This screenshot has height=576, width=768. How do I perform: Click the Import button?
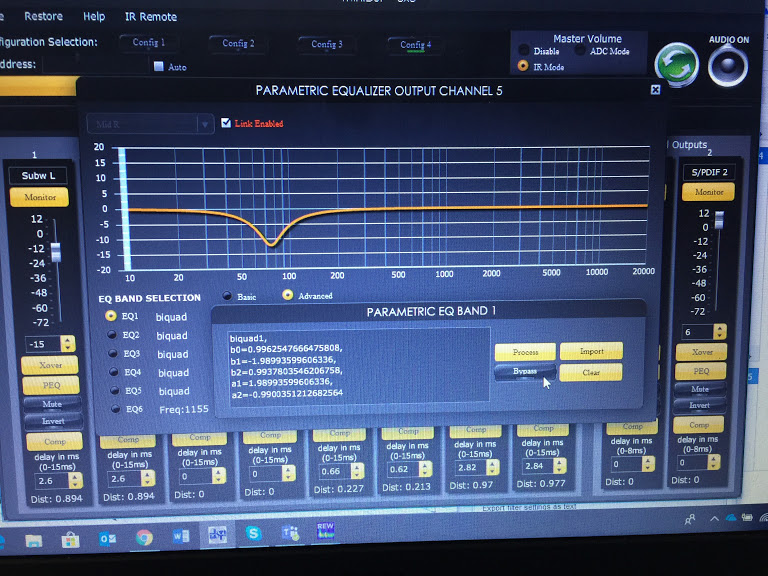(x=591, y=351)
